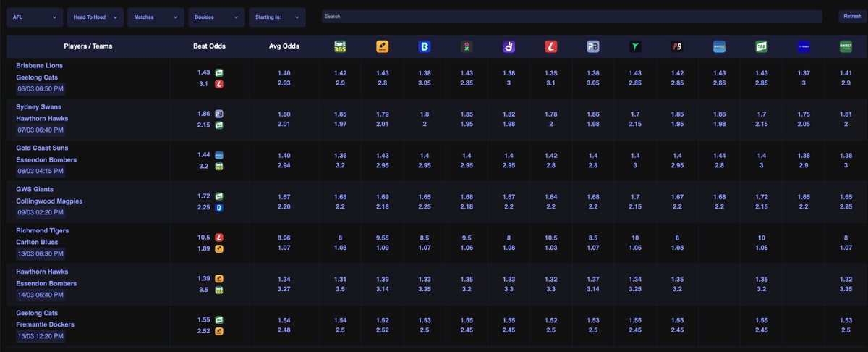Select the Brisbane Lions team name
This screenshot has width=868, height=352.
coord(40,65)
